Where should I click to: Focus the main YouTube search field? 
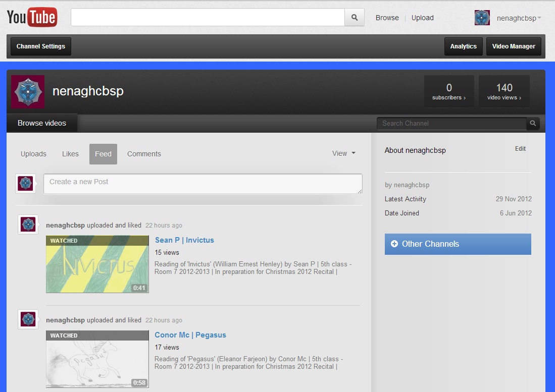click(x=208, y=17)
